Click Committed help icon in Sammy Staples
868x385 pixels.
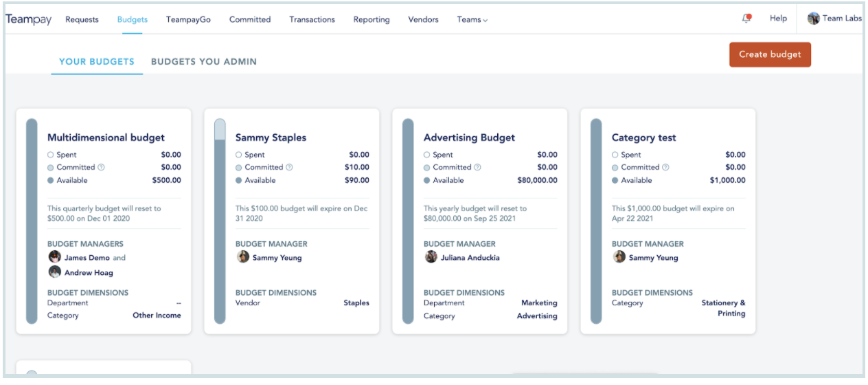coord(289,167)
